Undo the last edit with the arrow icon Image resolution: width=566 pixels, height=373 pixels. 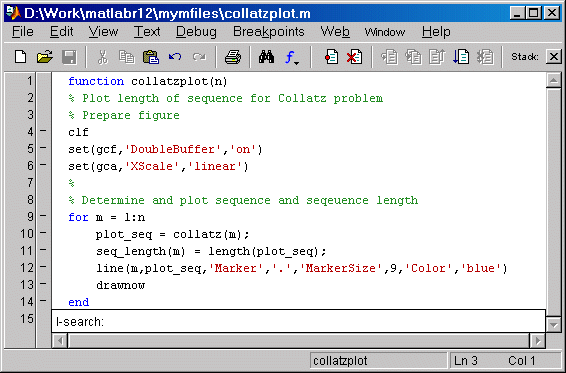[x=175, y=57]
